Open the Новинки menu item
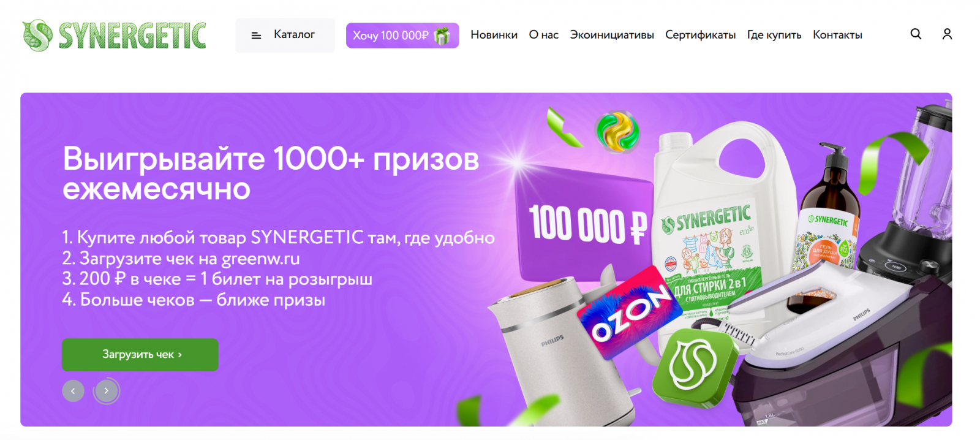 [x=494, y=35]
